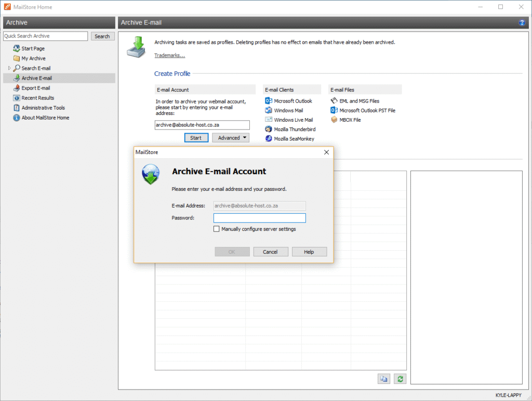Select My Archive in the sidebar
Viewport: 532px width, 401px height.
33,58
